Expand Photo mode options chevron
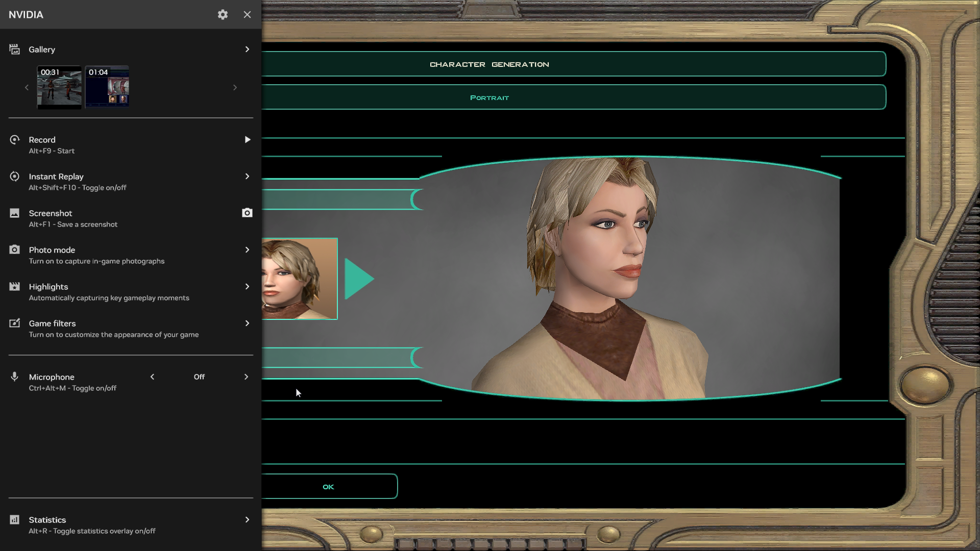This screenshot has width=980, height=551. tap(247, 249)
